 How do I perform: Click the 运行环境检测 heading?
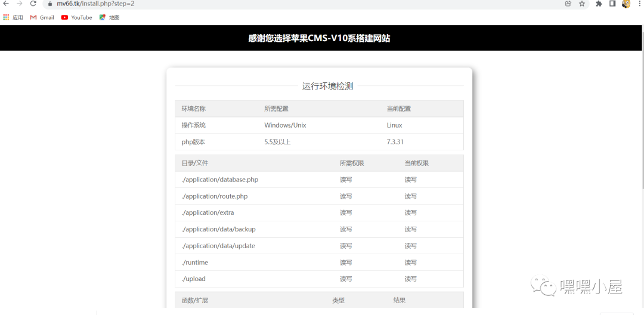pos(328,87)
